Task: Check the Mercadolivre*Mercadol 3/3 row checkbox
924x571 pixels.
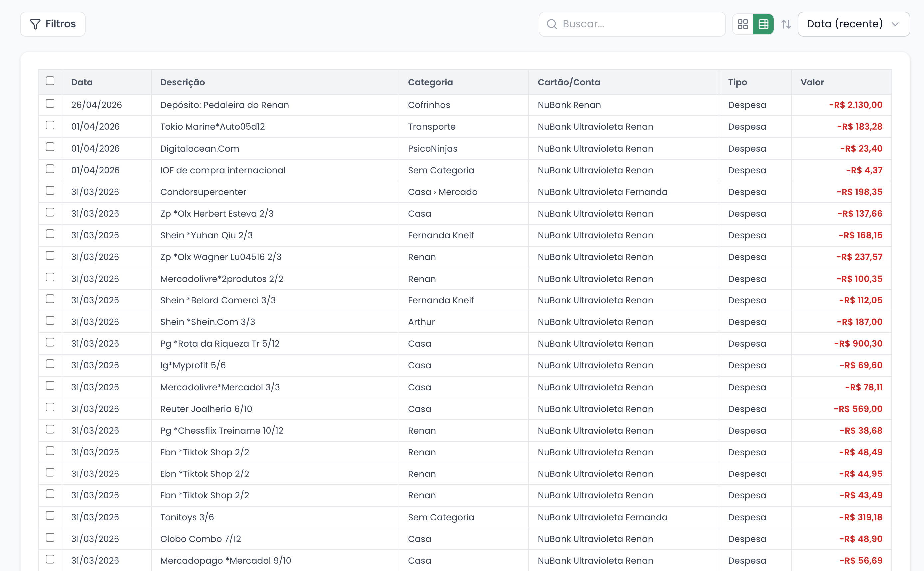Action: click(x=50, y=386)
